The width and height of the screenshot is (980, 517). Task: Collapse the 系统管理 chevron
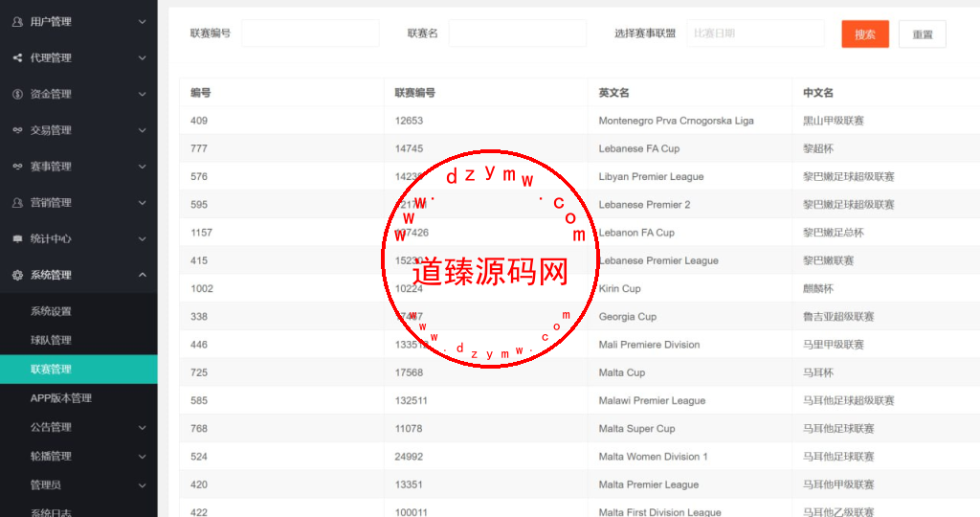(143, 275)
